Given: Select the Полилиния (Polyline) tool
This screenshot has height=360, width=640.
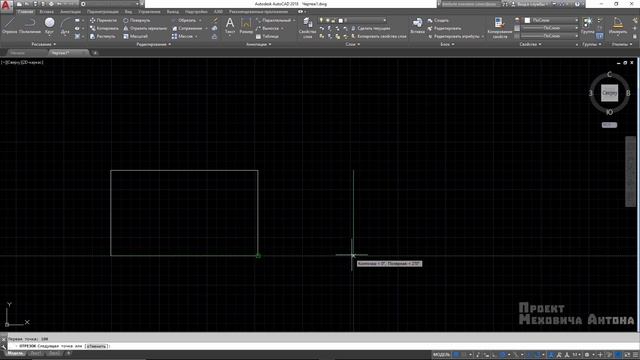Looking at the screenshot, I should 29,26.
